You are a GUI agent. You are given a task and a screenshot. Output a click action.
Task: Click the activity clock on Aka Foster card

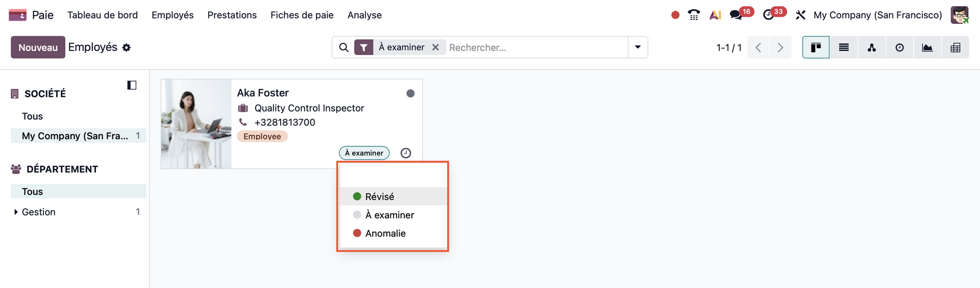point(406,153)
